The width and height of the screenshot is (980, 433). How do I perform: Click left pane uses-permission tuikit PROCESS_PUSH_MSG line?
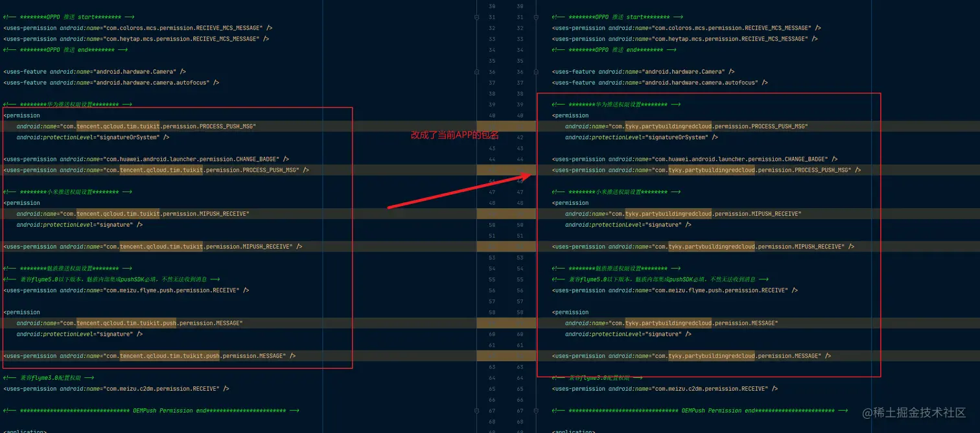(156, 170)
